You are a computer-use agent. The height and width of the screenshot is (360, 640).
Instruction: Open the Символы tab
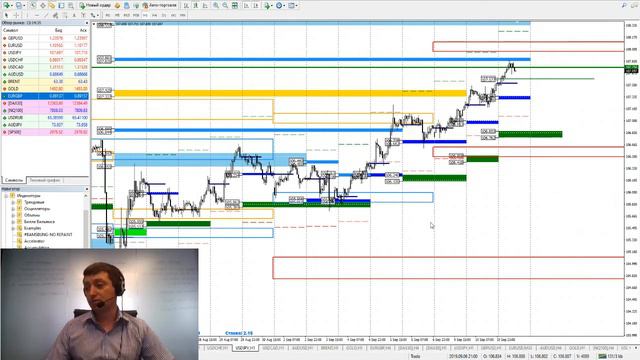pos(14,180)
